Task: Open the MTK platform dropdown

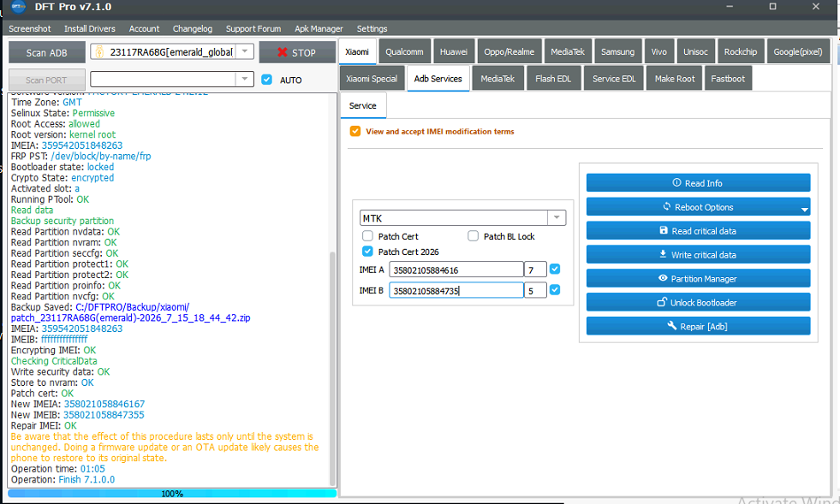Action: (x=557, y=217)
